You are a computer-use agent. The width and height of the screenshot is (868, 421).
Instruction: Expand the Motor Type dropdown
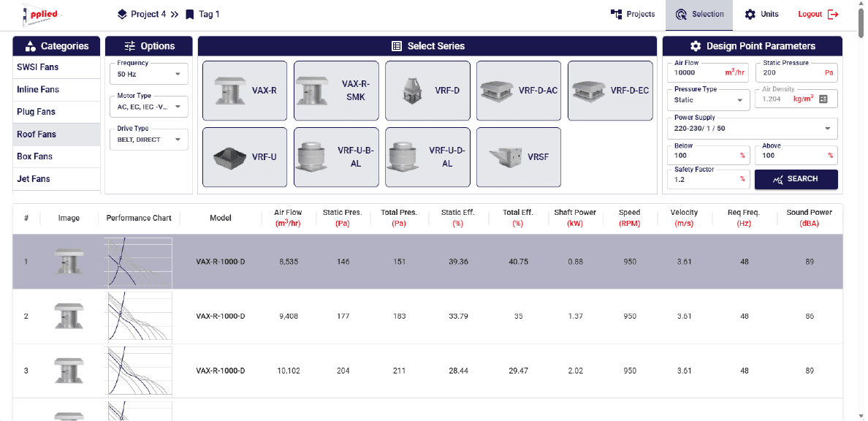149,107
